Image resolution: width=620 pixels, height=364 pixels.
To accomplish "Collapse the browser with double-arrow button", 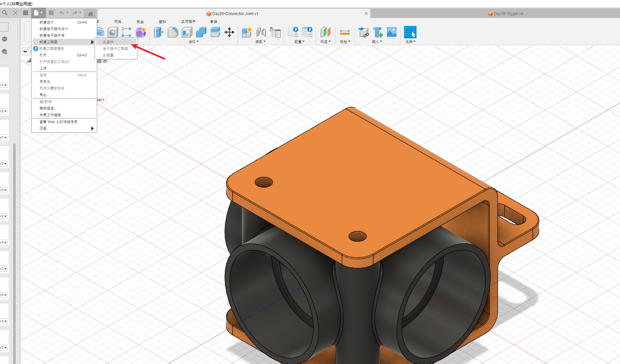I will point(25,52).
